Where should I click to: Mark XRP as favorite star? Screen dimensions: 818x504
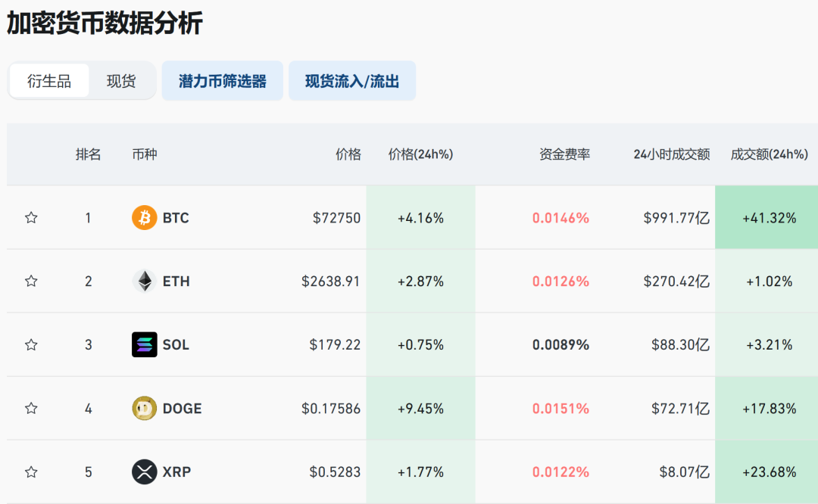click(31, 472)
